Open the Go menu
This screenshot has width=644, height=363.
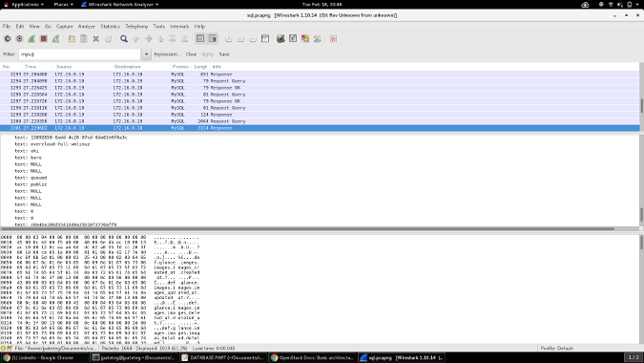[x=48, y=27]
